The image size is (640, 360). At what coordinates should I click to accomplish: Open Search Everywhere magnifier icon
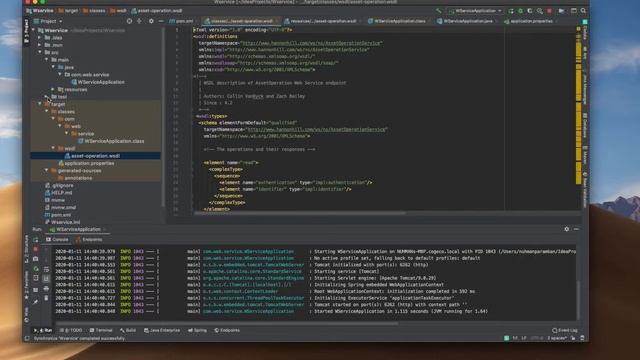click(583, 11)
